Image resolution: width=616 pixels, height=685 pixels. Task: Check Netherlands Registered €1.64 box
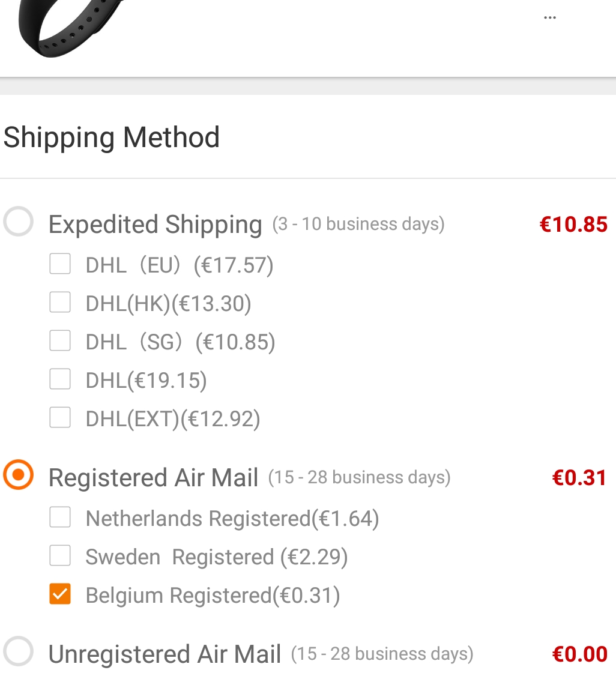(60, 518)
